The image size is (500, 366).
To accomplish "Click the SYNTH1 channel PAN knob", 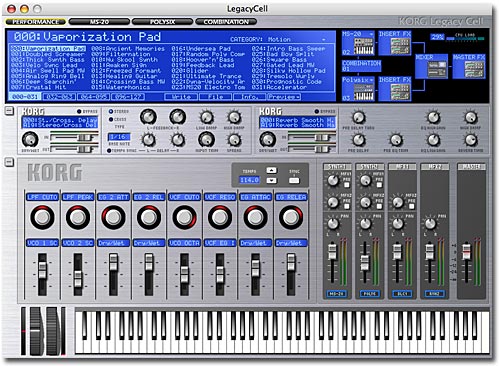I will (x=333, y=224).
